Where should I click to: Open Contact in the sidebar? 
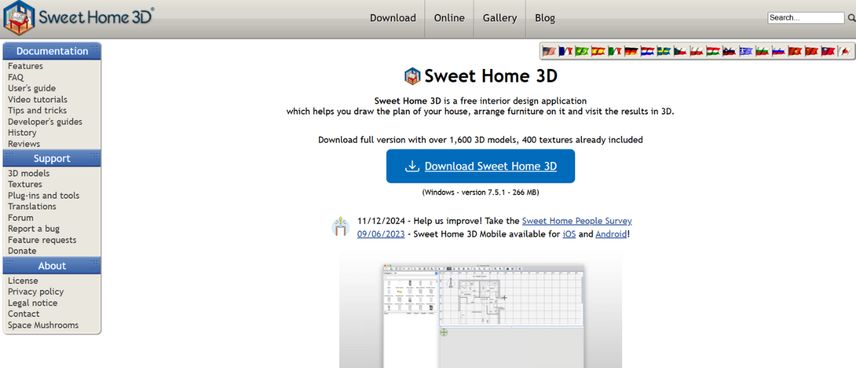pos(23,314)
